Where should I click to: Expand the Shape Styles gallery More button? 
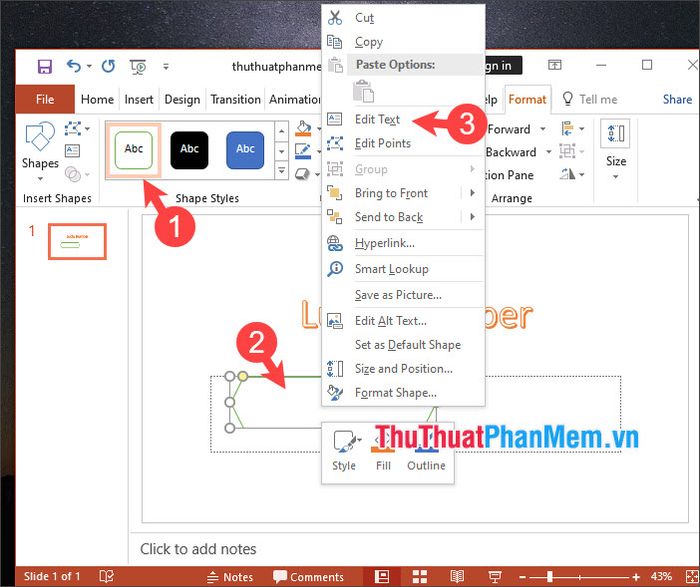281,170
